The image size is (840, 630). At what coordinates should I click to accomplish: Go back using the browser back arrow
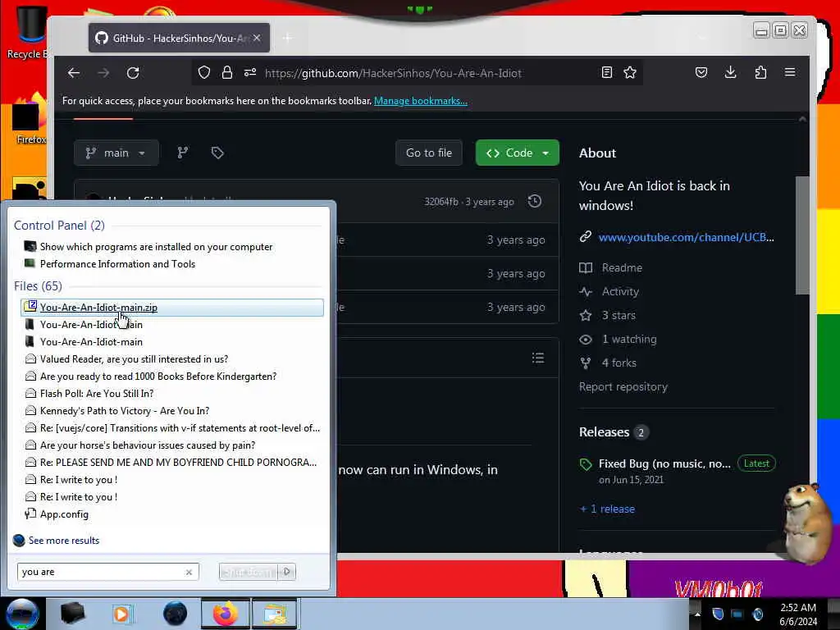tap(74, 73)
